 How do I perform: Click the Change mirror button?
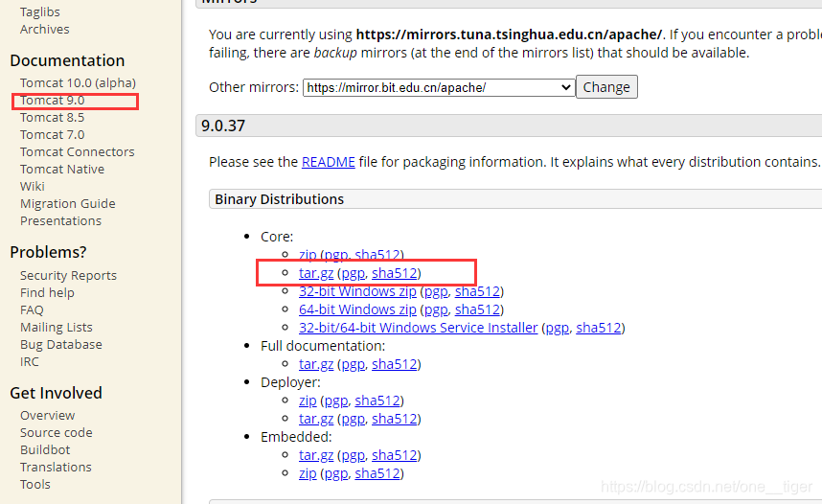606,87
